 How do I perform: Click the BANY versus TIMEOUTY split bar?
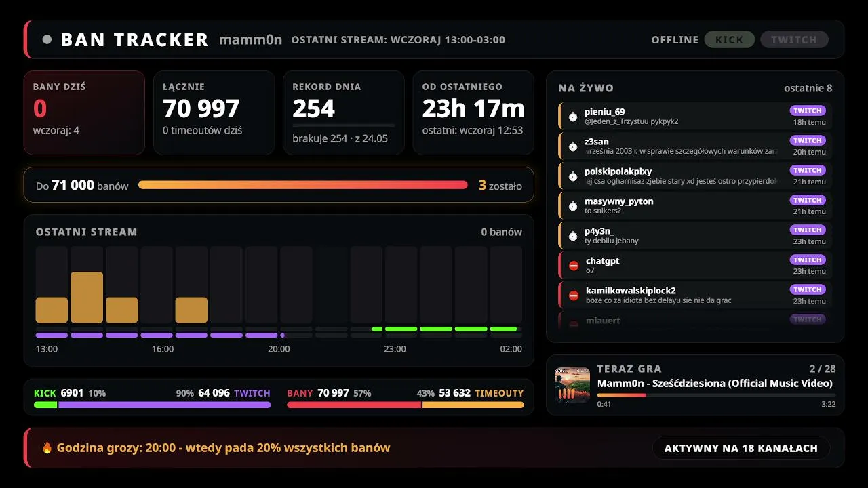point(406,405)
